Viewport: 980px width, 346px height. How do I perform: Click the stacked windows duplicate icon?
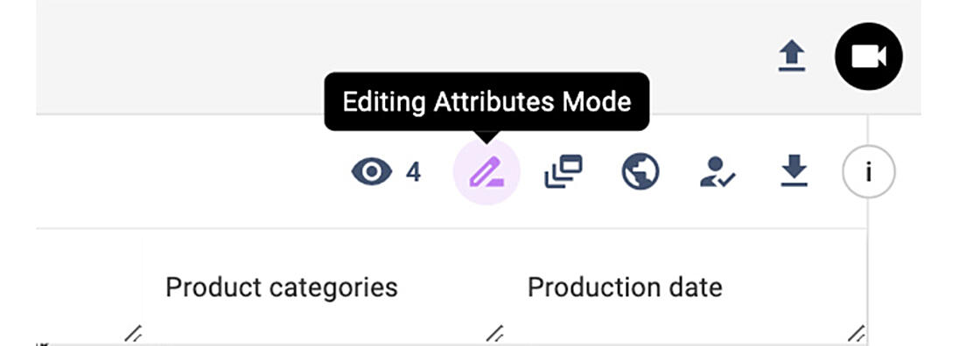[563, 171]
